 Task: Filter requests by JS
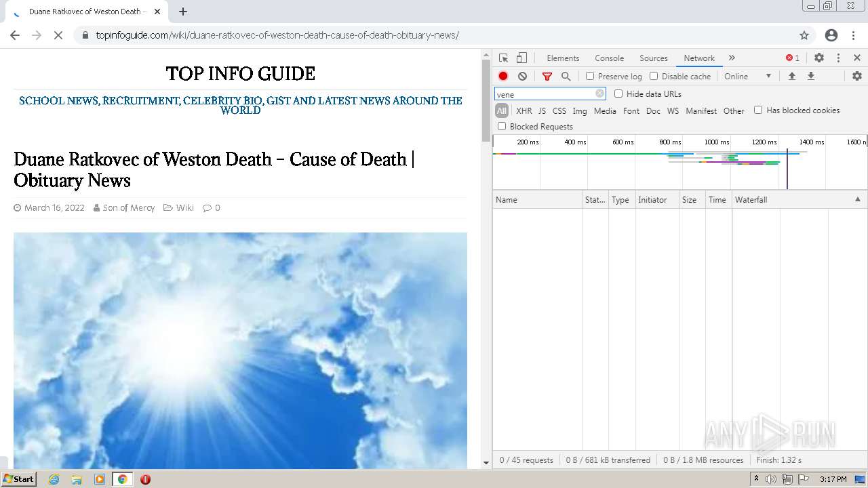[x=542, y=110]
